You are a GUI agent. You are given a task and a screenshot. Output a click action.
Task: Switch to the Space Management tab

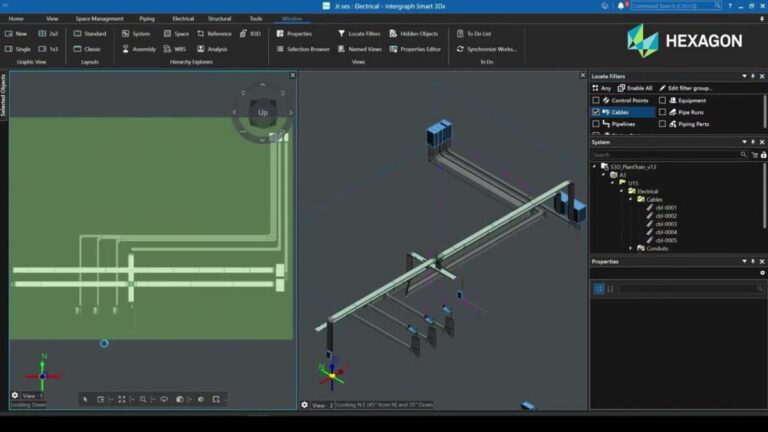99,19
